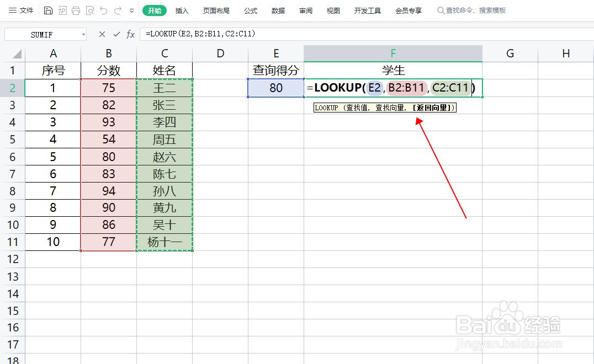Switch to the 插入 ribbon tab

click(182, 10)
